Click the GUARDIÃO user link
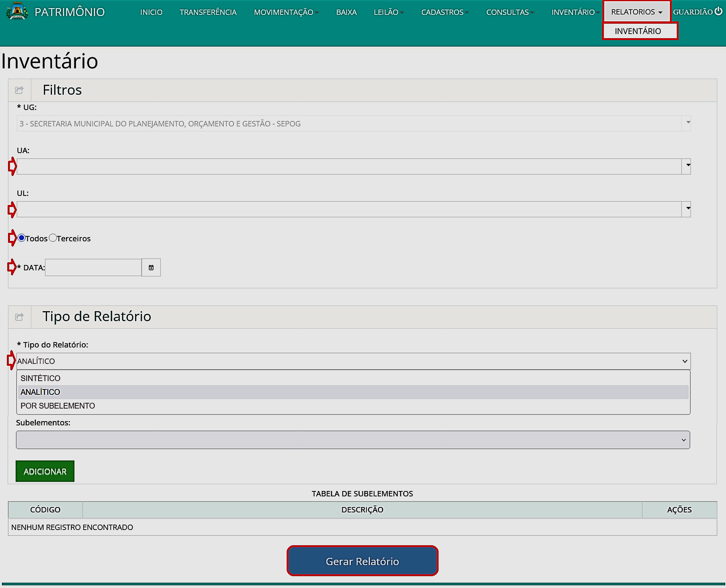Viewport: 726px width, 588px height. tap(693, 12)
